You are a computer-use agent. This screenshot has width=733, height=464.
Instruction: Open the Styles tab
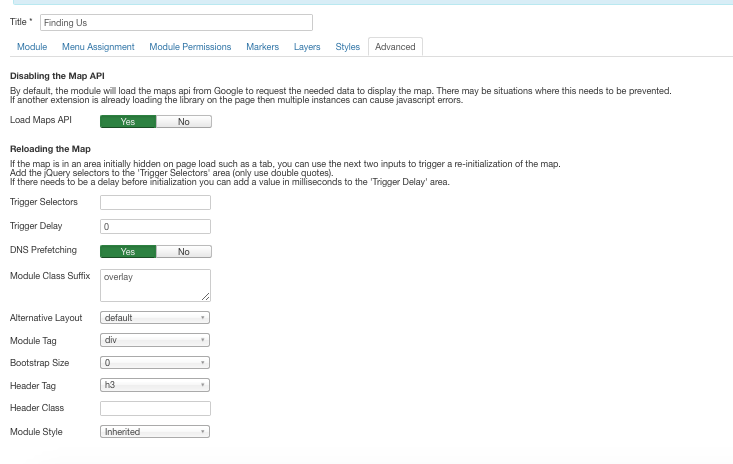pos(347,47)
